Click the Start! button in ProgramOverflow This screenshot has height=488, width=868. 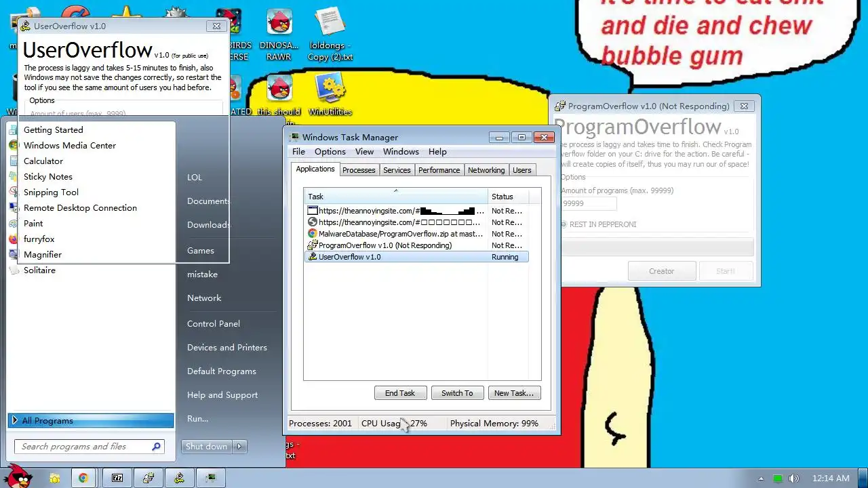[x=725, y=271]
